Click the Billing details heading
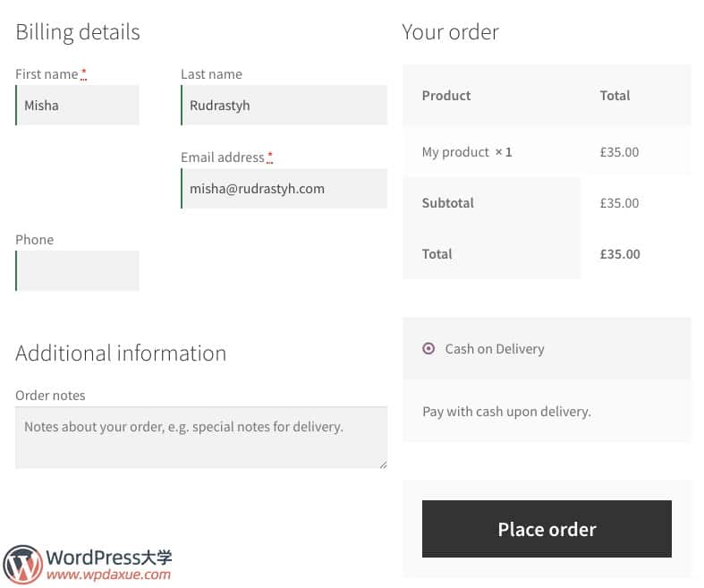Image resolution: width=704 pixels, height=588 pixels. pos(78,32)
